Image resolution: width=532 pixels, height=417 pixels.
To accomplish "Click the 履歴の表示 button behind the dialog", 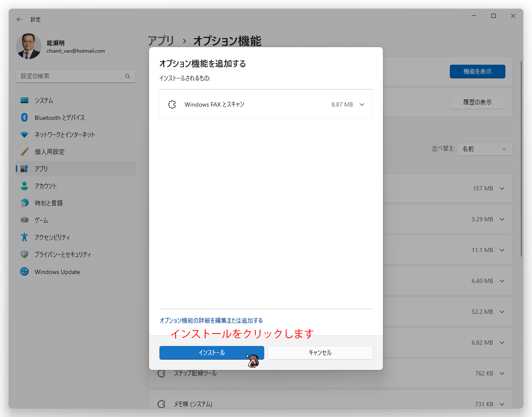I will (478, 102).
